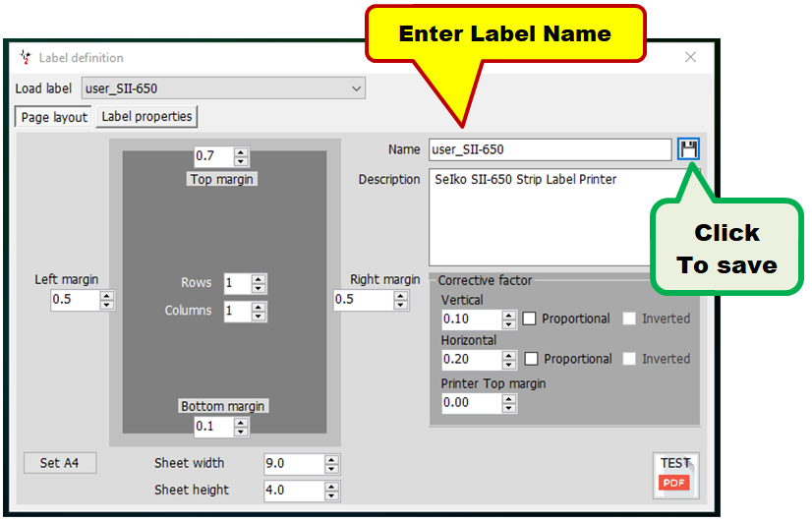812x521 pixels.
Task: Decrease Horizontal corrective factor down arrow
Action: click(x=509, y=365)
